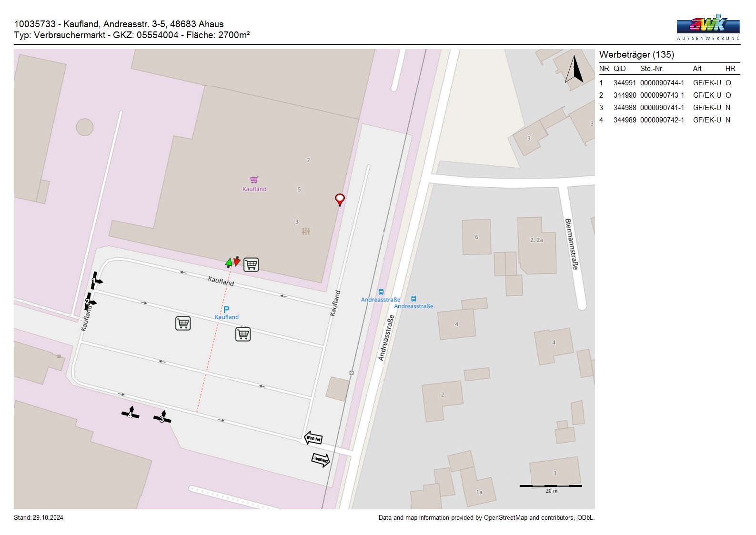Select the red exit arrow marker
Screen dimensions: 756x535
(237, 261)
